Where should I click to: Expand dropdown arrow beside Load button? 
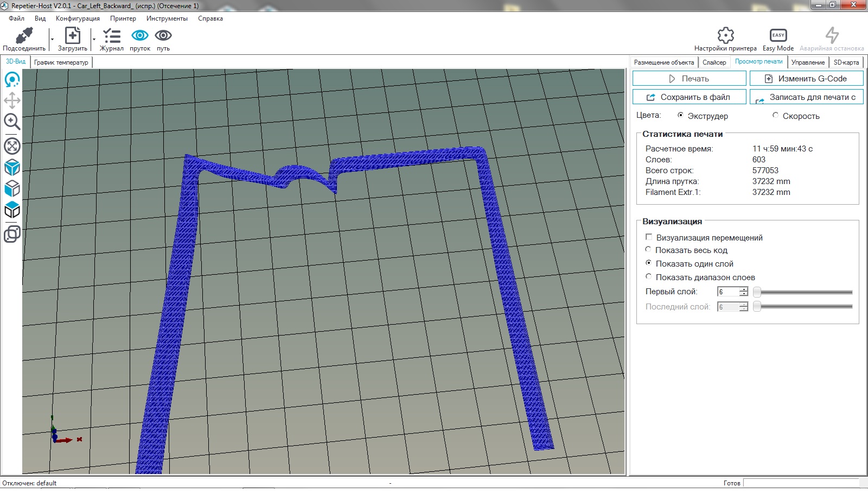click(94, 39)
